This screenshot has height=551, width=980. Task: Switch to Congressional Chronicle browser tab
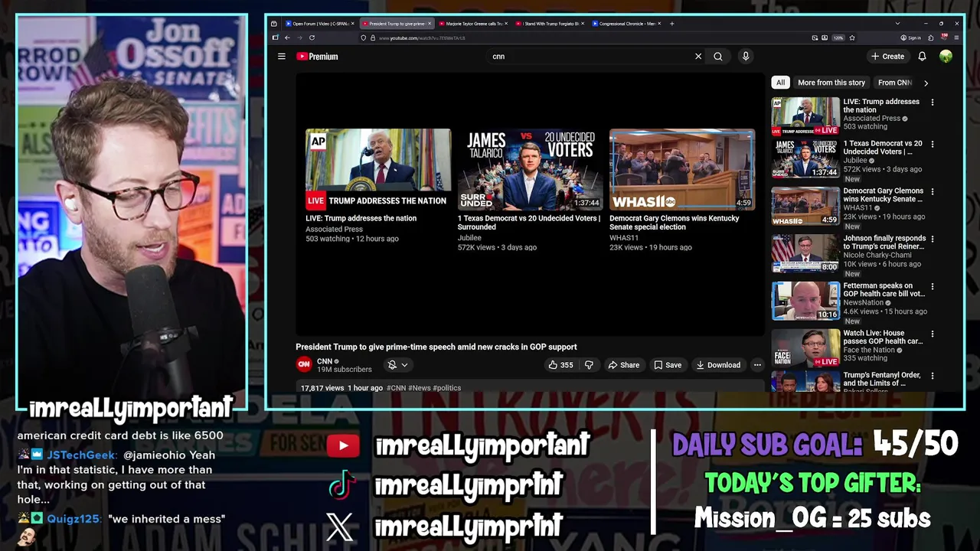625,24
